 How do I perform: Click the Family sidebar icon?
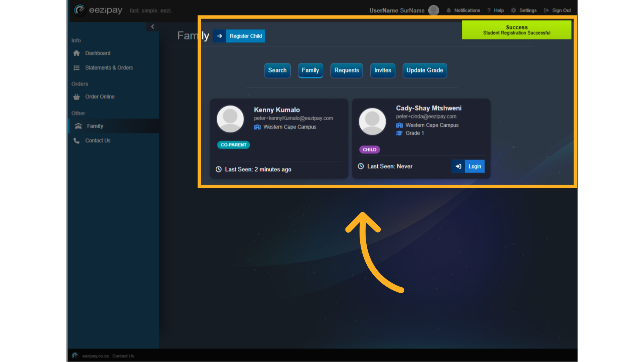78,126
